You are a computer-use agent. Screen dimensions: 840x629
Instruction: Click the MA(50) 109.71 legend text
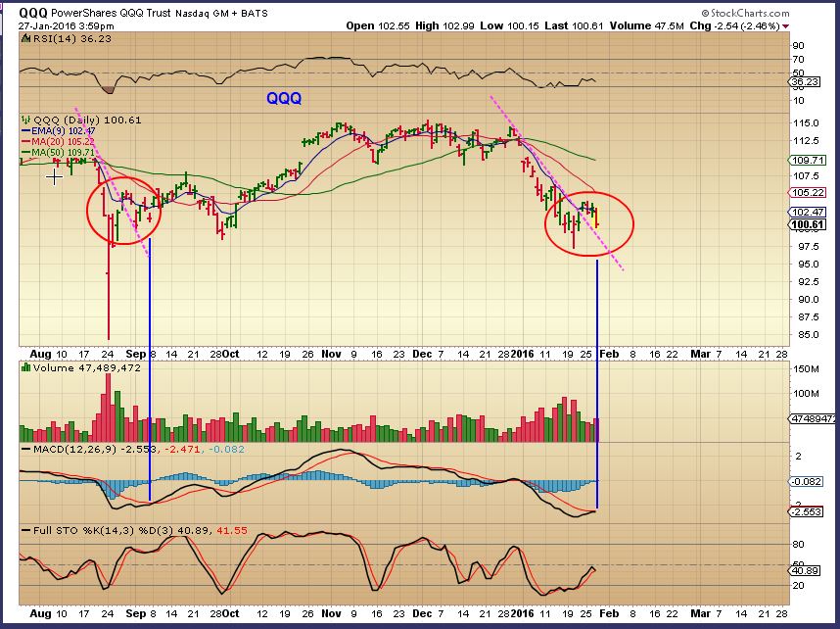(64, 153)
